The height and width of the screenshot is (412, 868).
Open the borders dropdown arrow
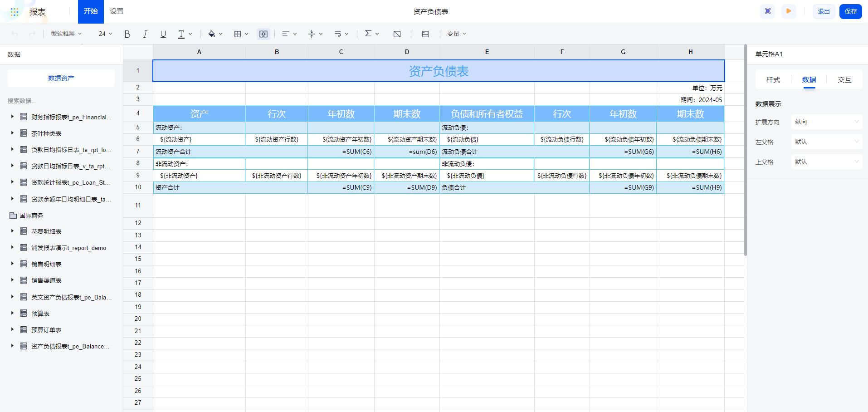tap(247, 34)
